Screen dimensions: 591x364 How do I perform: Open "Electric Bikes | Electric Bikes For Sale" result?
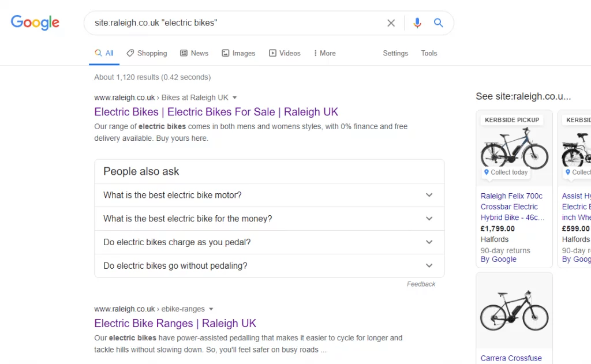coord(216,112)
